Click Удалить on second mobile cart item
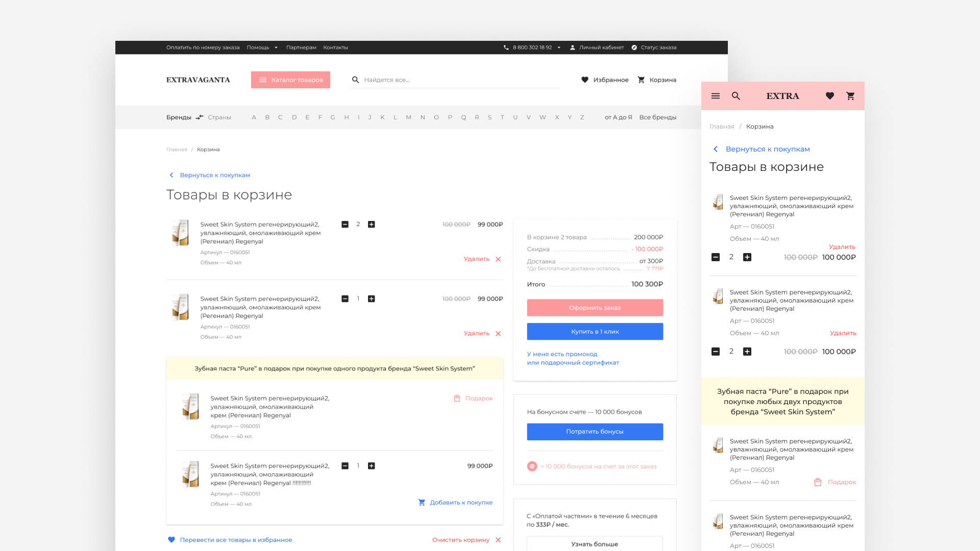 coord(843,333)
